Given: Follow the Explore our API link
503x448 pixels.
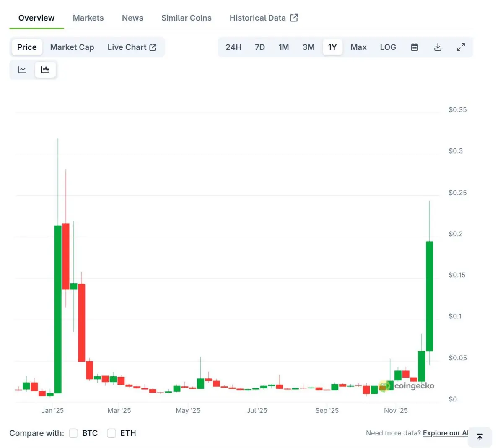Looking at the screenshot, I should pos(446,433).
